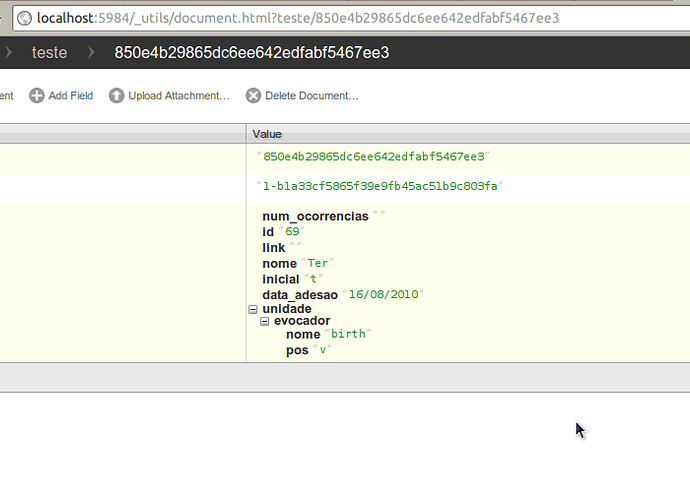Click the Add Field button label
Screen dimensions: 690x500
coord(70,96)
